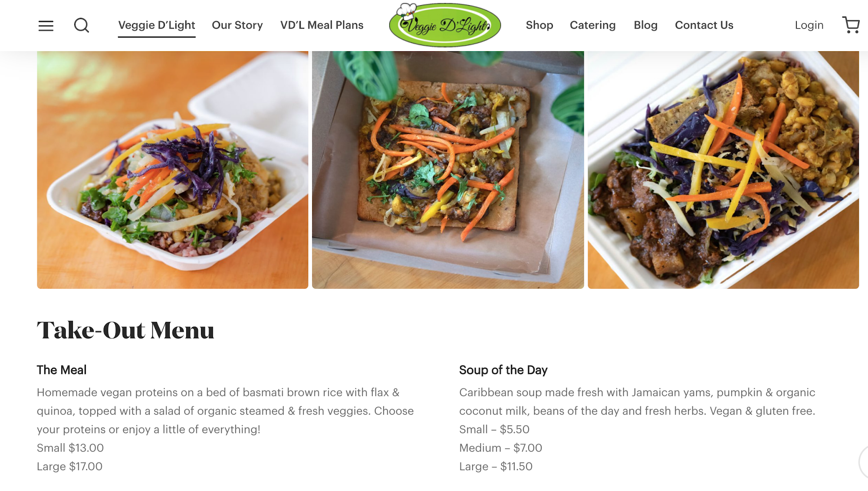Click the Take-Out Menu heading

[x=125, y=331]
